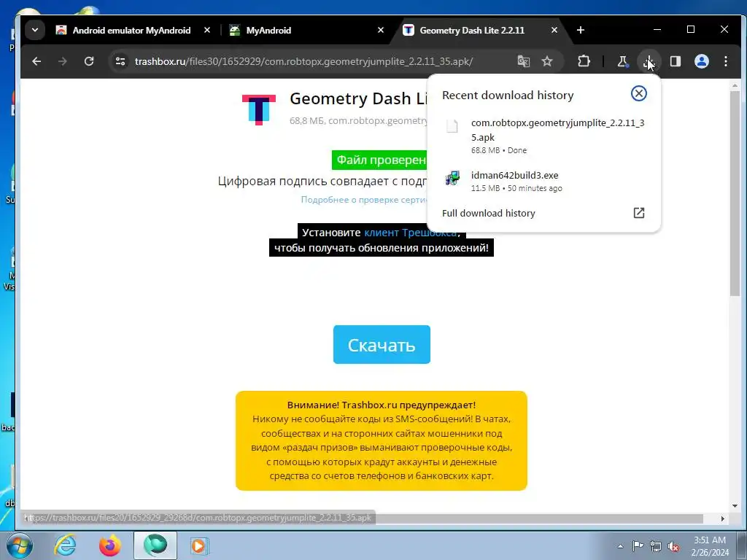Open Подробнее о проверке сертификатов link

[x=364, y=200]
